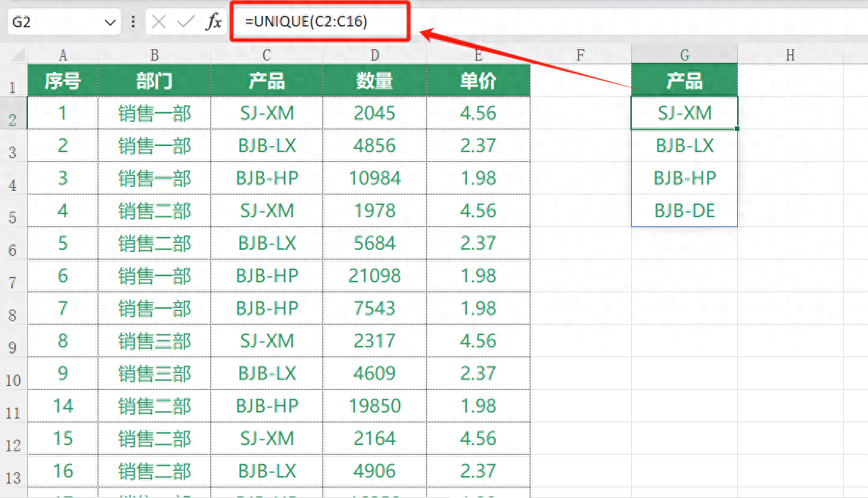Screen dimensions: 868x498
Task: Click serial number cell 16
Action: [x=63, y=472]
